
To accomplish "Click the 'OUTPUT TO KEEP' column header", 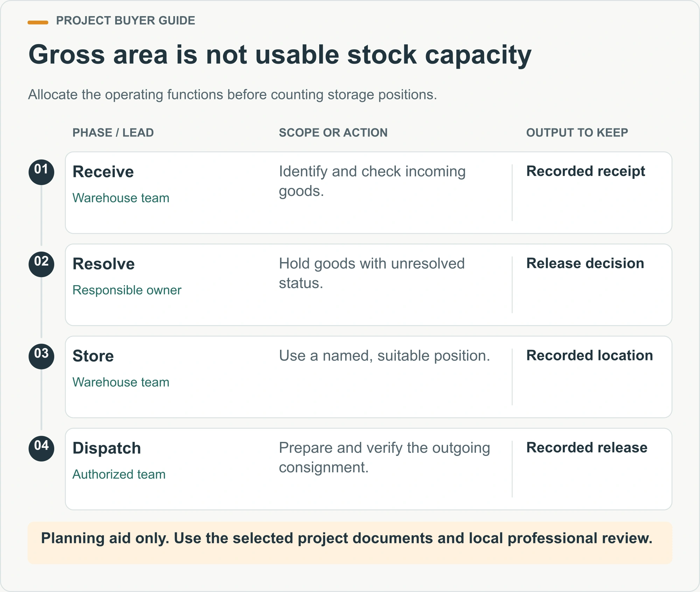I will [x=577, y=133].
